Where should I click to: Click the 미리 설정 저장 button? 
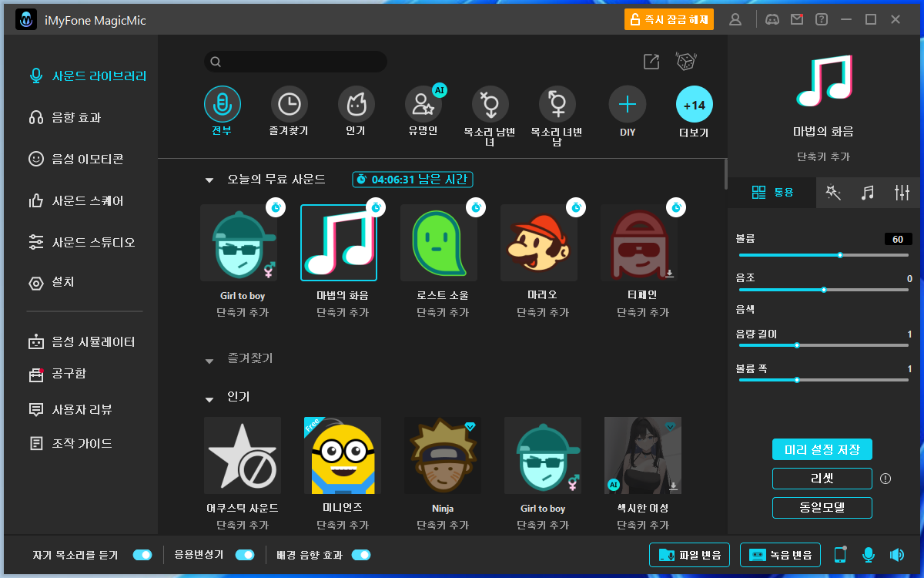pos(822,449)
